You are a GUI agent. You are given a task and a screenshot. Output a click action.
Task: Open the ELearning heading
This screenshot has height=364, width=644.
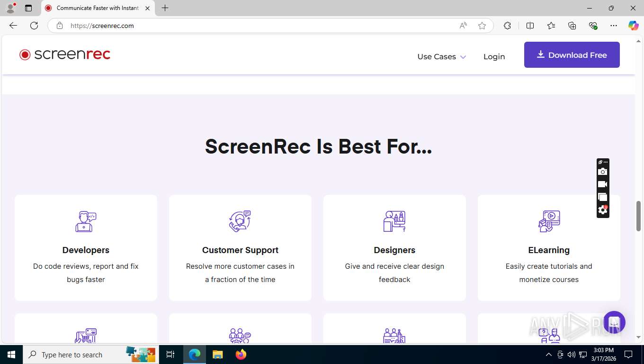[549, 250]
